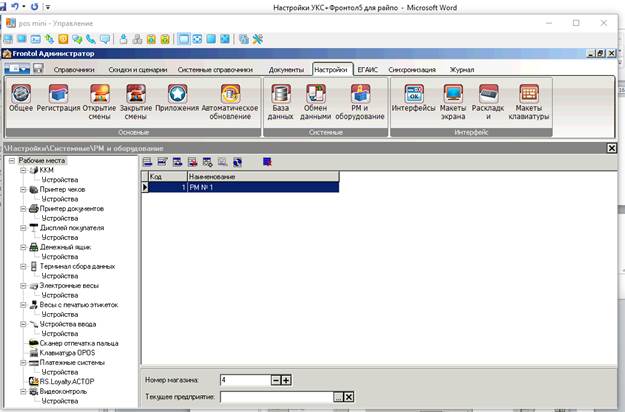This screenshot has height=412, width=625.
Task: Select RS.Loyalty.АСТОР tree item
Action: coord(67,381)
